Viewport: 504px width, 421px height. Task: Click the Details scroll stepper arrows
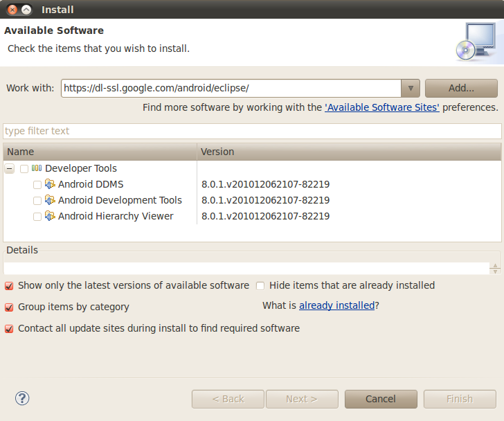[x=494, y=269]
